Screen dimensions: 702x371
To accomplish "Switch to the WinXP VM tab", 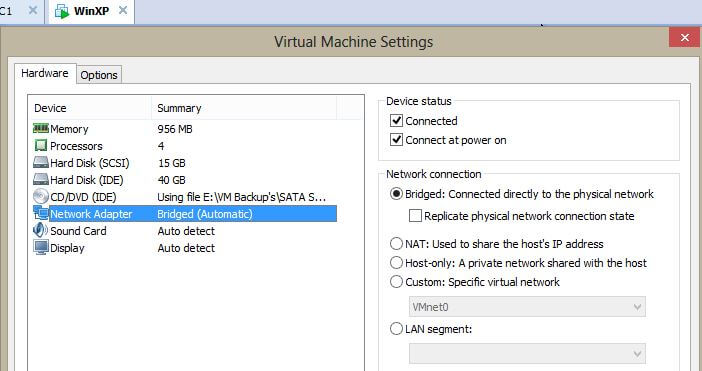I will click(91, 11).
